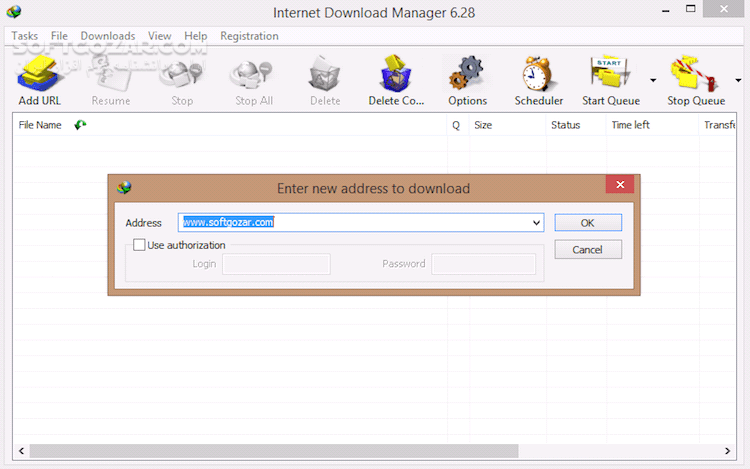Screen dimensions: 750x469
Task: Sort by the Size column header
Action: point(483,125)
